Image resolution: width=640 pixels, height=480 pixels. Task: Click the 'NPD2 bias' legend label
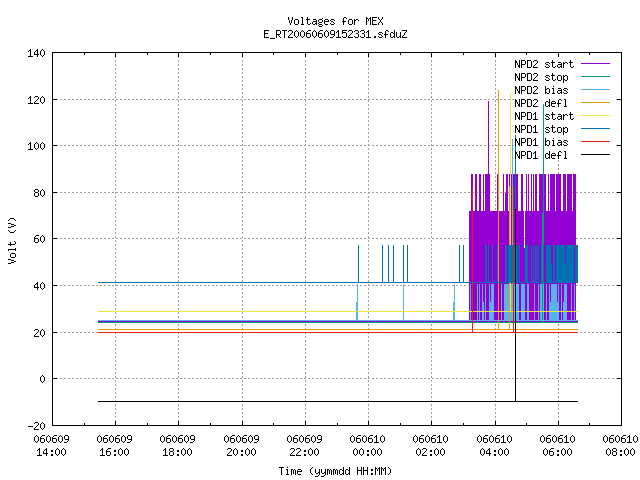click(541, 90)
